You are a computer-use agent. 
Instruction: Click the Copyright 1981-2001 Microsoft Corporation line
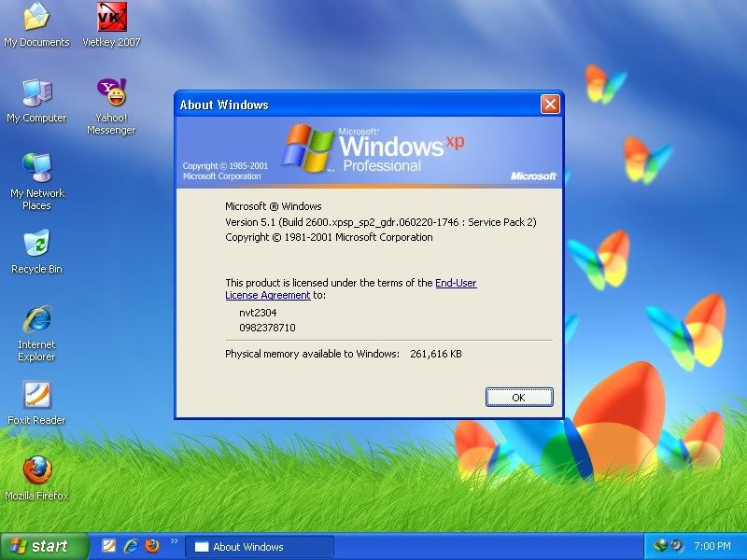(329, 237)
